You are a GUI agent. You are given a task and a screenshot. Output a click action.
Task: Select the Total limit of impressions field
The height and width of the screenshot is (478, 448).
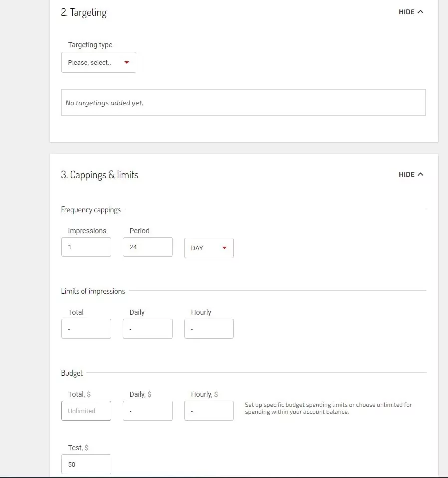point(86,329)
